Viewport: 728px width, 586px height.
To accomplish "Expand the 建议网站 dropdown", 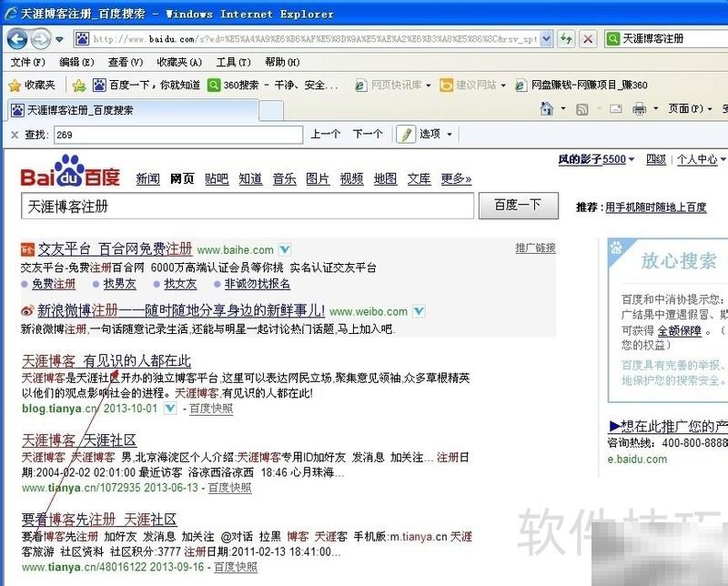I will (x=503, y=86).
